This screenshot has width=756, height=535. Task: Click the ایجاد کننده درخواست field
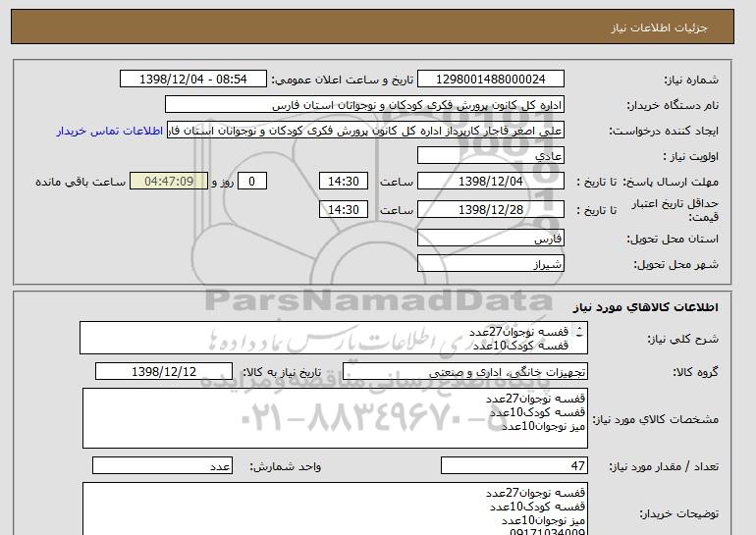pyautogui.click(x=365, y=131)
